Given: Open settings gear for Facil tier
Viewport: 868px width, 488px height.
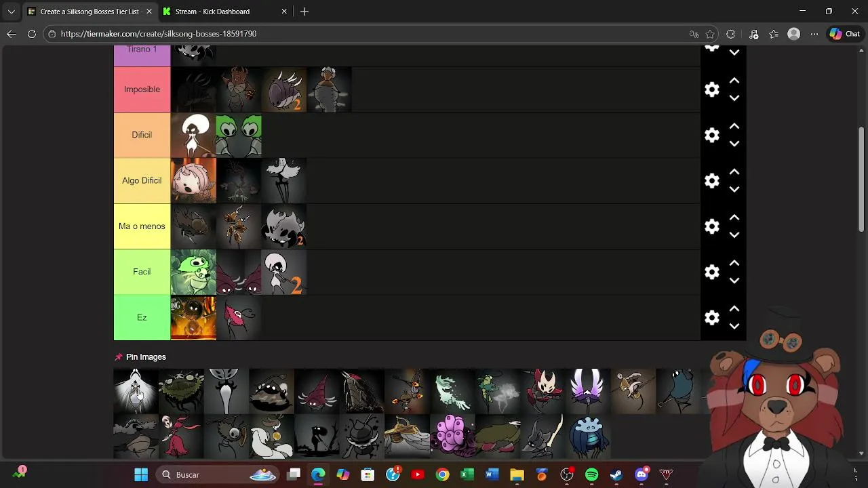Looking at the screenshot, I should (x=711, y=272).
